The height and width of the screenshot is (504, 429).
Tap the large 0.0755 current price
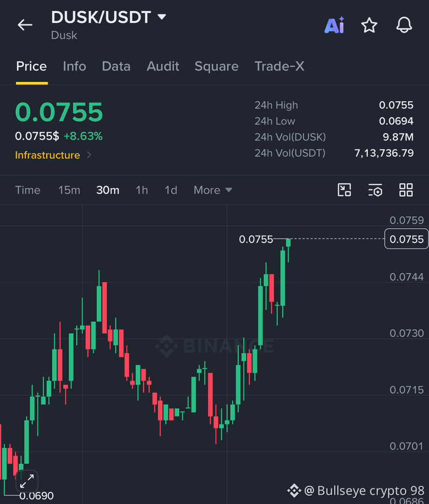pos(59,112)
